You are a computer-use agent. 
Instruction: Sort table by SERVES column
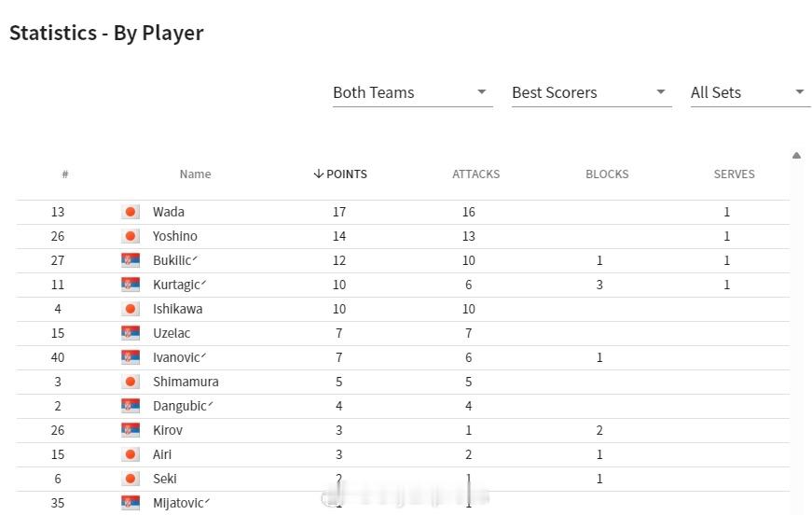coord(734,174)
